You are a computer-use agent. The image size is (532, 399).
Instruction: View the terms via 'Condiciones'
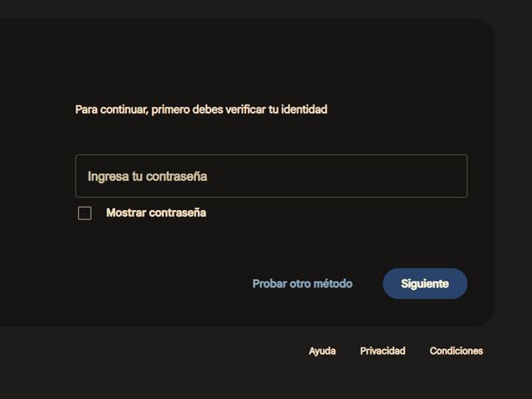coord(456,351)
